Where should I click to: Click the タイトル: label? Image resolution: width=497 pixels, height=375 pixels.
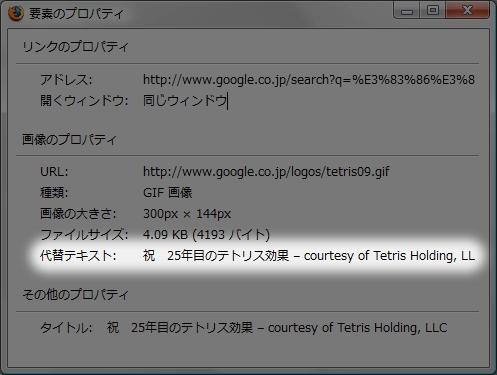(66, 328)
